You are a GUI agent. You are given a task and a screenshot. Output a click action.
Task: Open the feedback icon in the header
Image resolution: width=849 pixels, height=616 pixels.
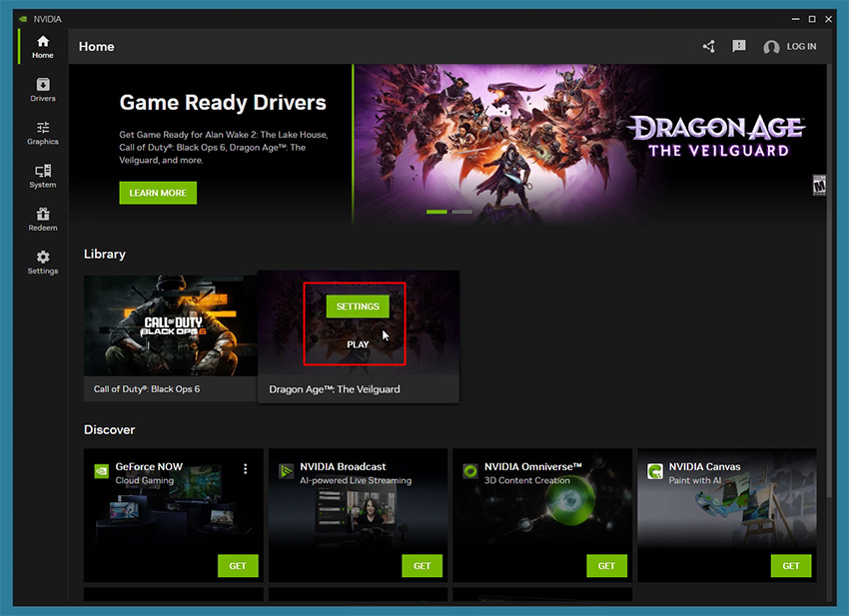[738, 46]
